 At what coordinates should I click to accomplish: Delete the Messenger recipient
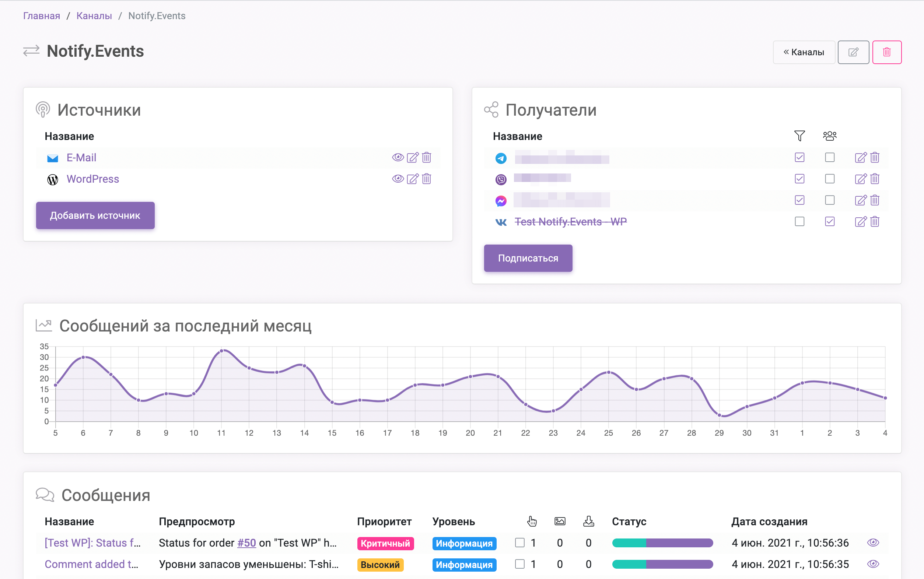coord(875,200)
